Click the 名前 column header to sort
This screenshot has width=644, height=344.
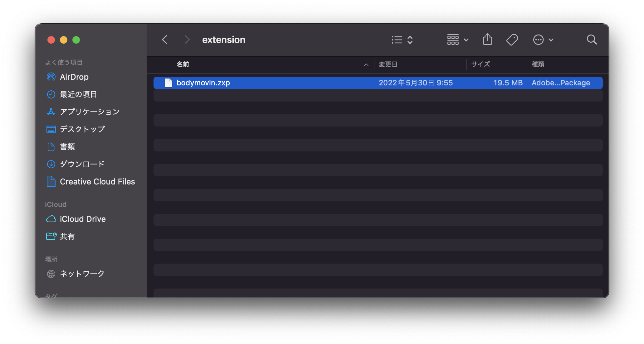[183, 64]
